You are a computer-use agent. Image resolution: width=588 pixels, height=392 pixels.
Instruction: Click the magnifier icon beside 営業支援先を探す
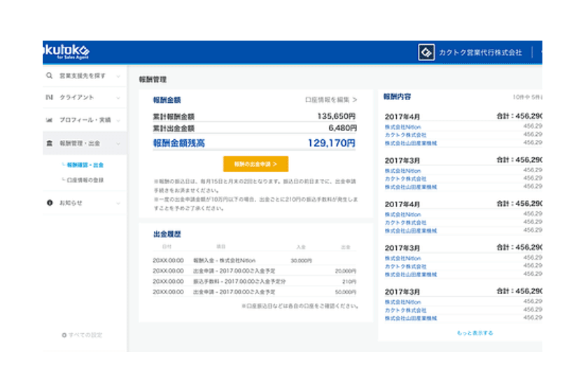[49, 76]
